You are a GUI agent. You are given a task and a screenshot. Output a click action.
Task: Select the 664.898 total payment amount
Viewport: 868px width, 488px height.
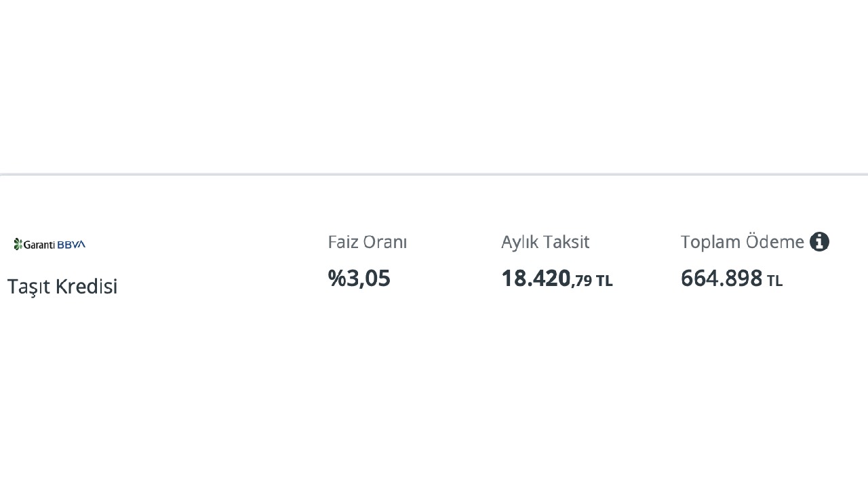tap(722, 278)
